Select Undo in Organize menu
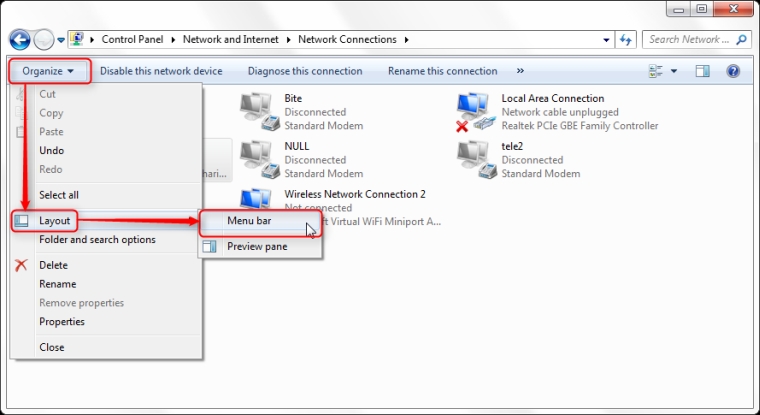 (105, 150)
